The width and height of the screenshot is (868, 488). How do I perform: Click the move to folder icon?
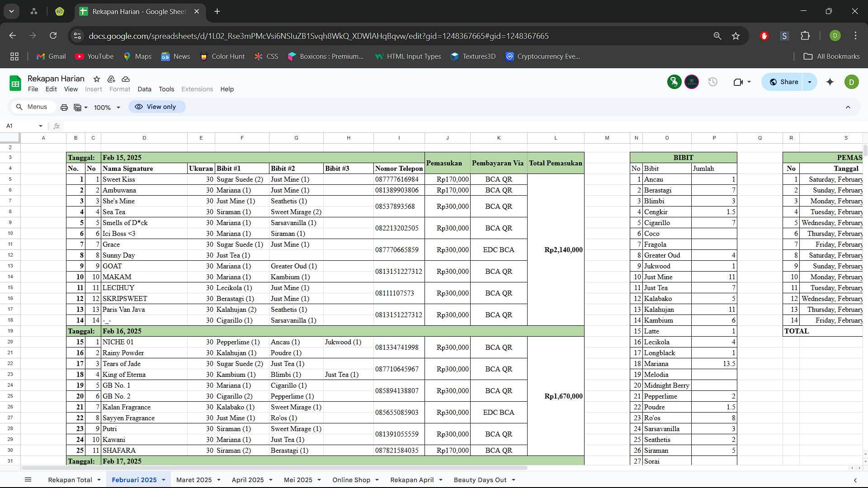(x=111, y=79)
